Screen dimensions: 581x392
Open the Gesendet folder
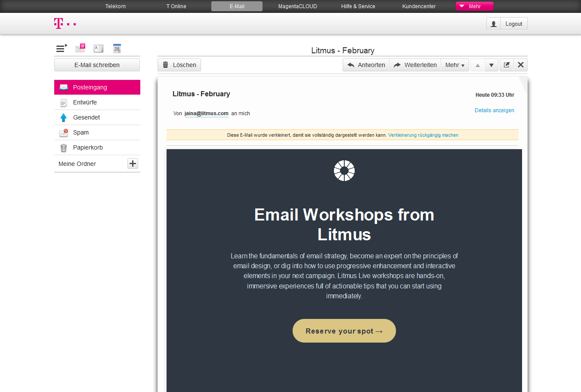(x=97, y=117)
